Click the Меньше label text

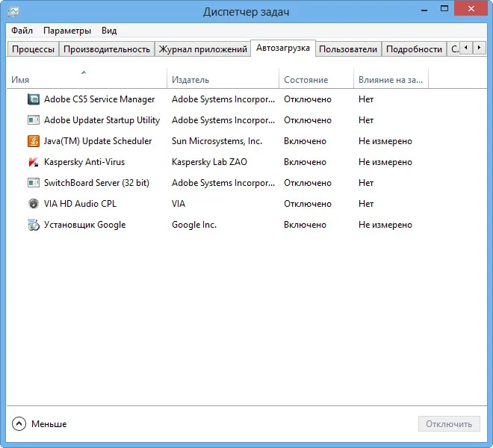click(x=49, y=424)
